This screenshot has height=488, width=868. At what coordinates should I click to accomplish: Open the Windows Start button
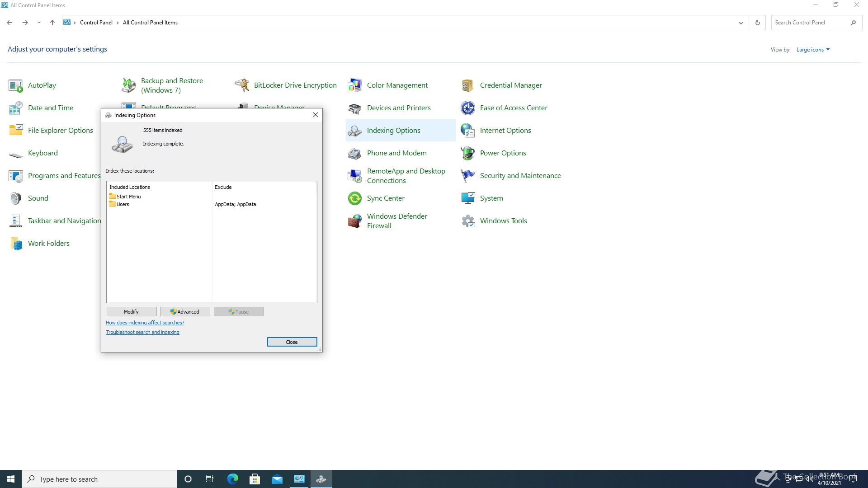tap(11, 479)
